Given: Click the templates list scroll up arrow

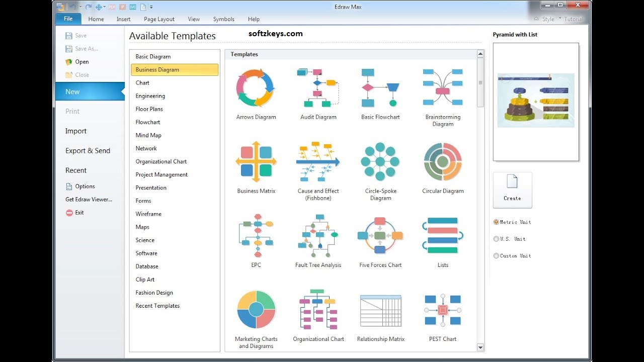Looking at the screenshot, I should point(480,54).
